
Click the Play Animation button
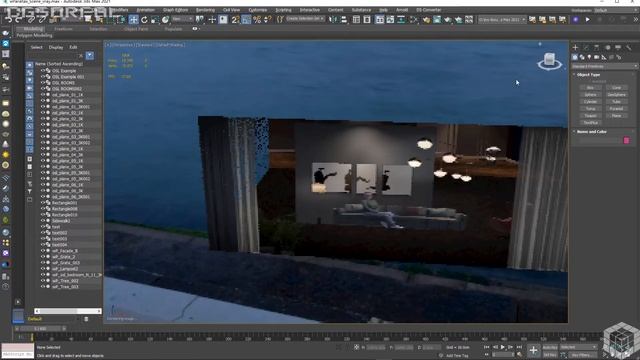point(503,347)
